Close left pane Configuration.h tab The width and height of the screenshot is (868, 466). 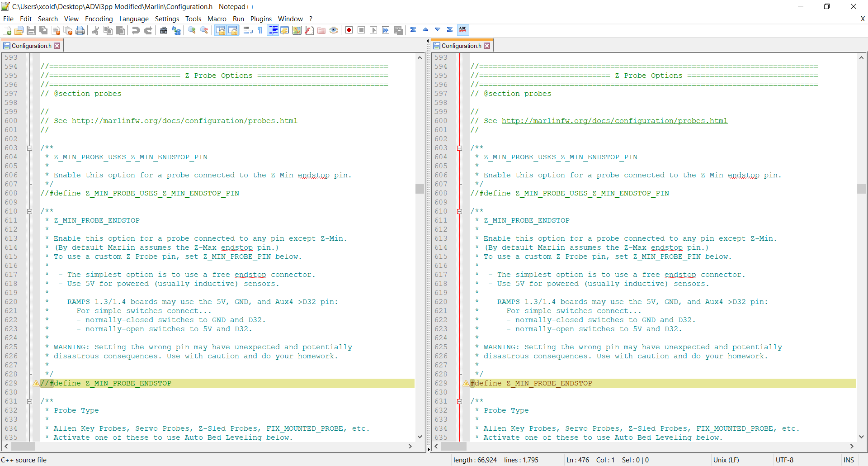click(57, 46)
